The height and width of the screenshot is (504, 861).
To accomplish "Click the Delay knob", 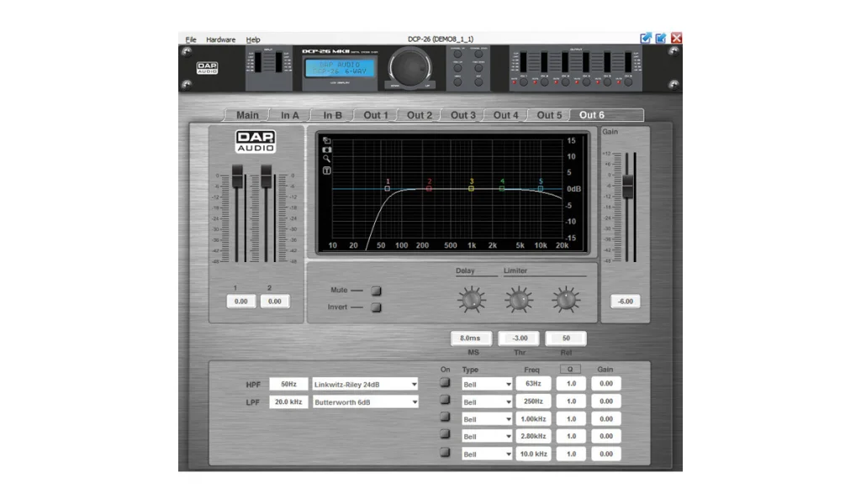I will click(471, 298).
